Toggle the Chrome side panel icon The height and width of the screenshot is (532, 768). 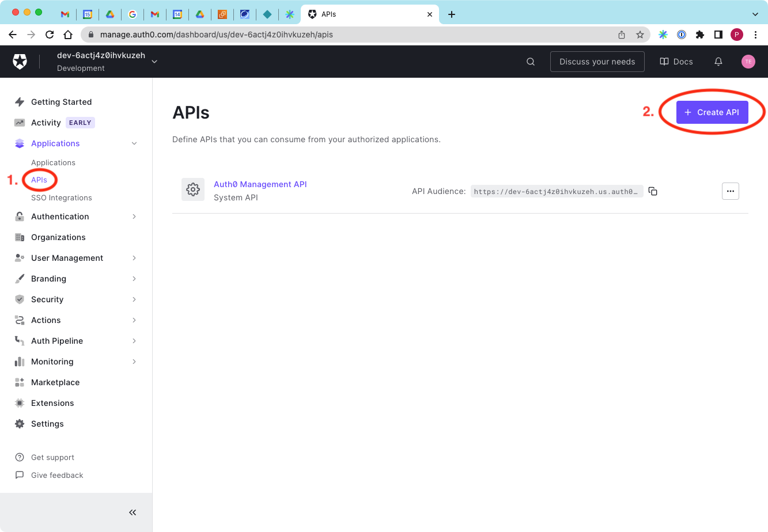718,35
